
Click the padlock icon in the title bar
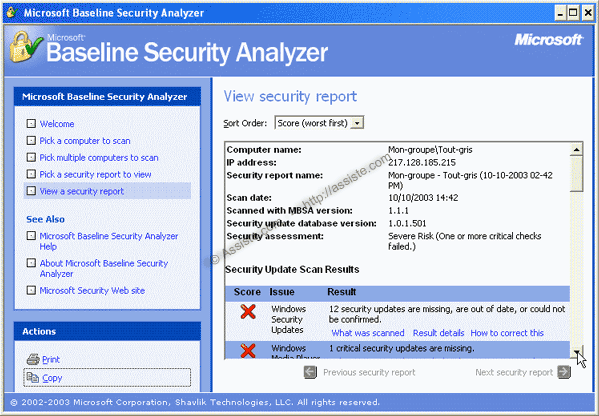click(x=12, y=13)
